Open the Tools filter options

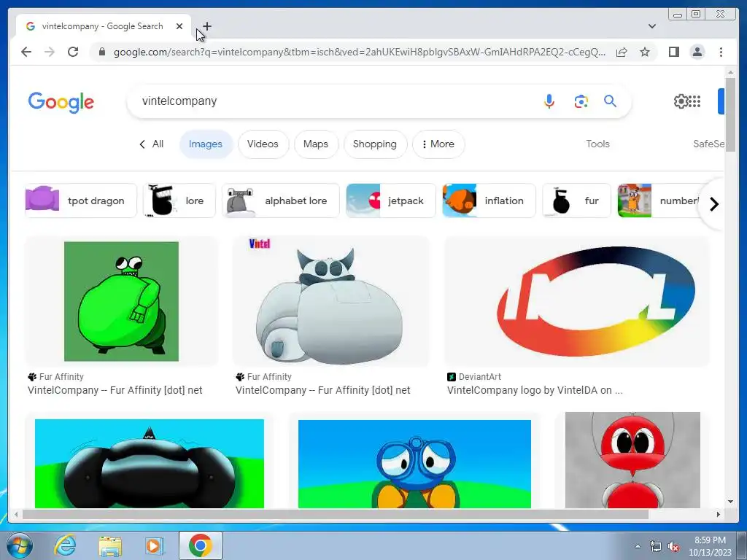coord(597,144)
